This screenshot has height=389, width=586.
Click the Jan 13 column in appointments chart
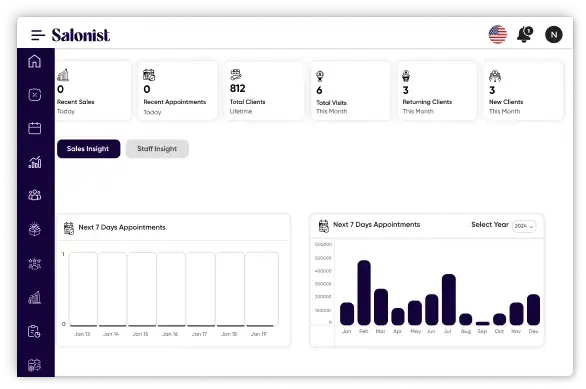pos(83,289)
